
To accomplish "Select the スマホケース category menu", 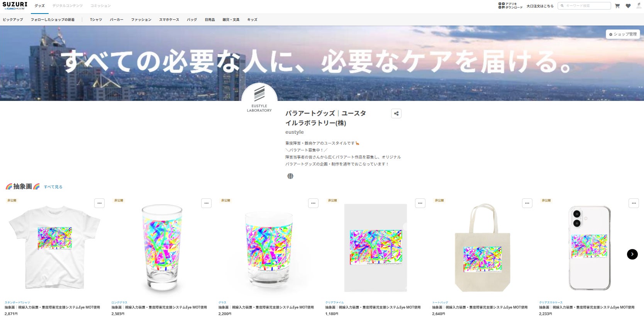I will point(169,20).
